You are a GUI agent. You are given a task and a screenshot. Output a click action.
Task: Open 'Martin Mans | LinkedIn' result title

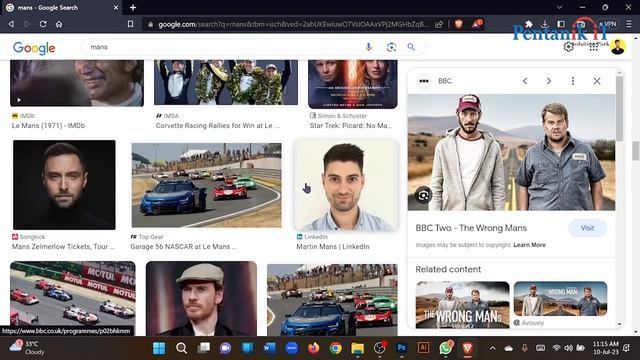[333, 247]
